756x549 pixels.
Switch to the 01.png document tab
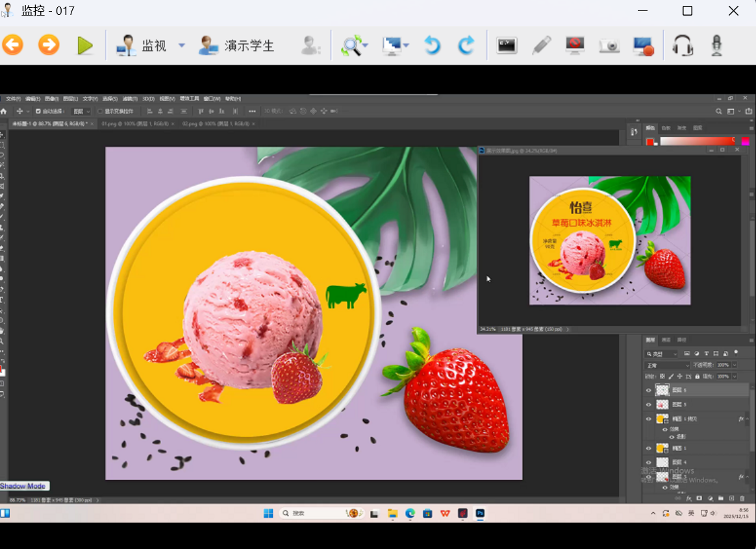pos(135,123)
